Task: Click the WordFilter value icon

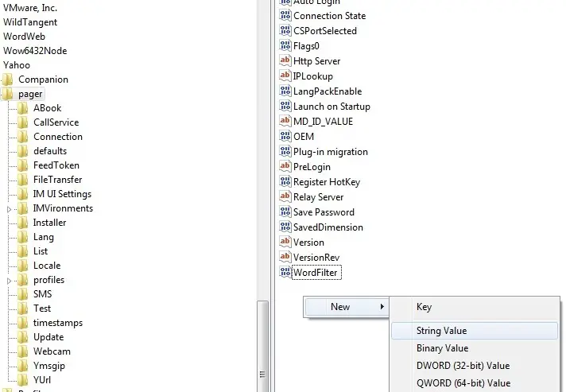Action: (x=285, y=273)
